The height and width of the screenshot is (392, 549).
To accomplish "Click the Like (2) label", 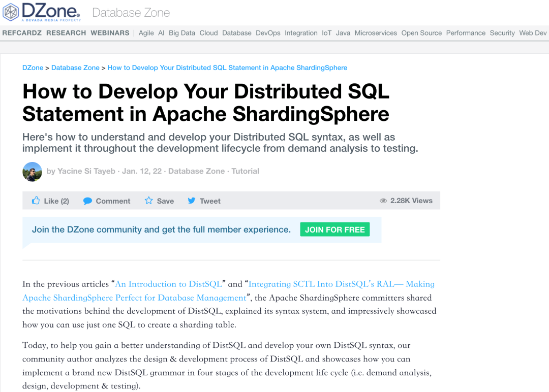I will (56, 201).
